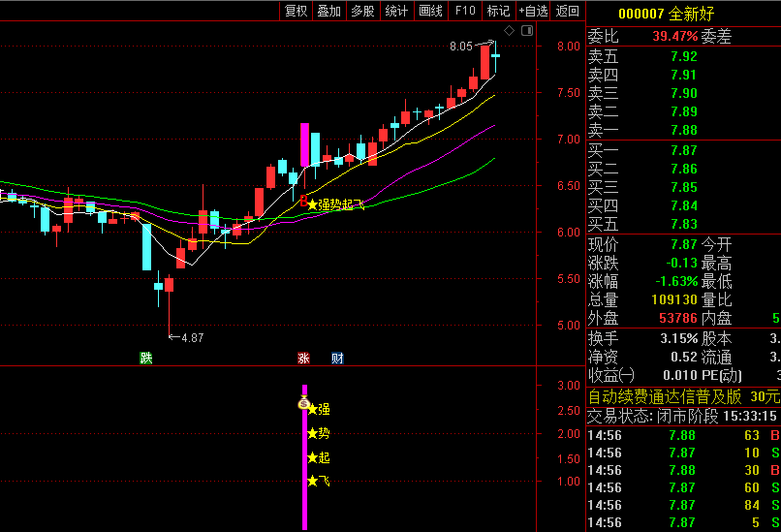Viewport: 781px width, 532px height.
Task: Click the diamond icon above chart
Action: [x=509, y=31]
